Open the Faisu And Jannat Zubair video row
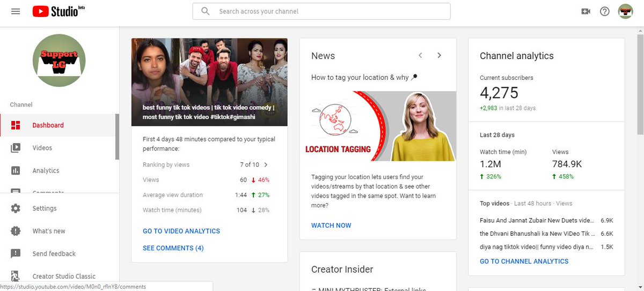The width and height of the screenshot is (644, 291). [x=546, y=220]
